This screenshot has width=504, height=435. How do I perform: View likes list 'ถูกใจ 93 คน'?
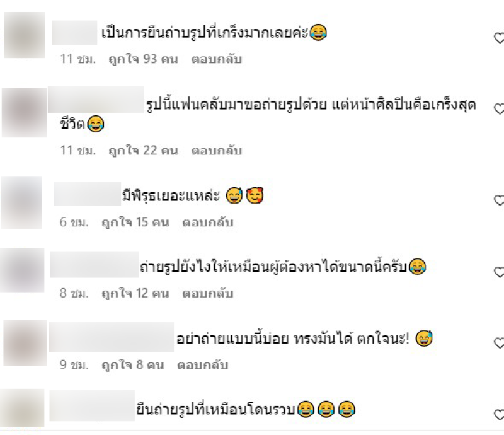(144, 59)
